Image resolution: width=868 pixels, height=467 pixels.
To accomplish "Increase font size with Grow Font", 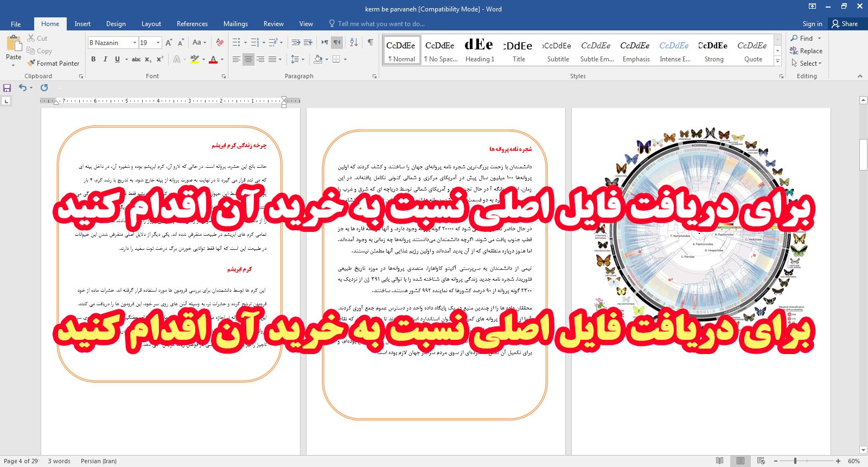I will point(169,42).
